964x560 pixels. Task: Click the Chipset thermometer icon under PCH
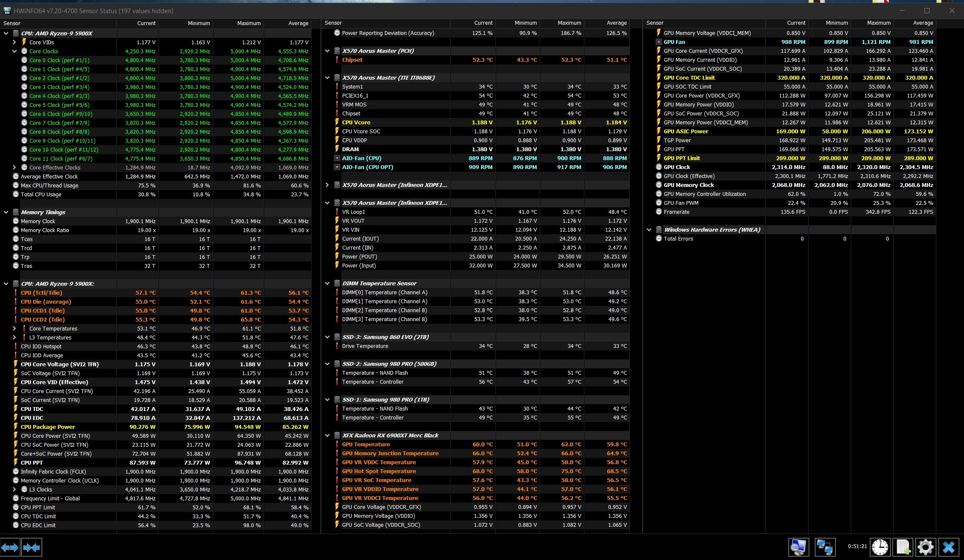click(337, 60)
